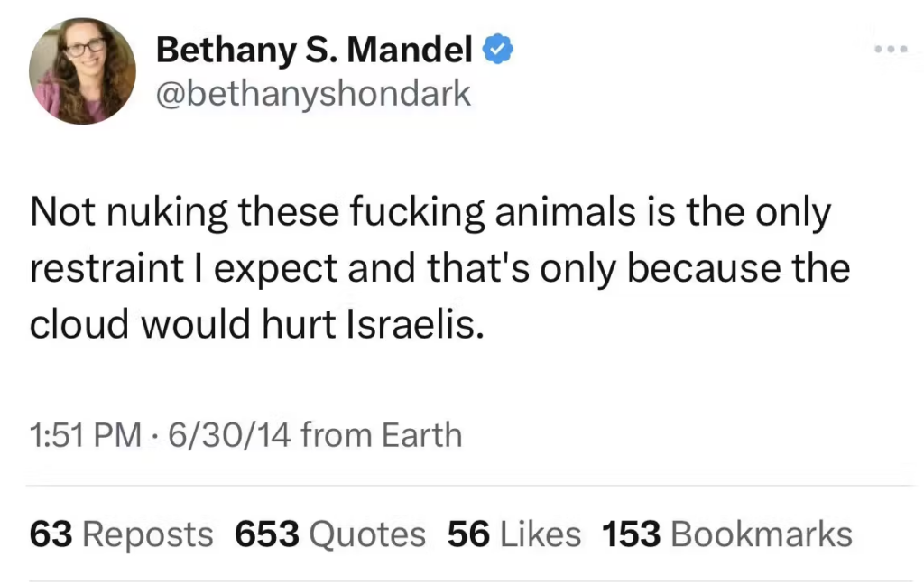Click the first line of the tweet text
This screenshot has width=924, height=585.
[x=429, y=213]
